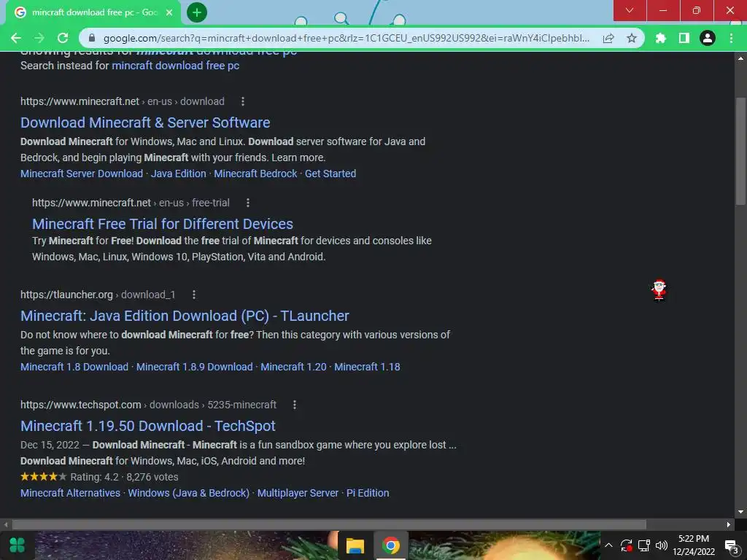Click the https://tlauncher.org URL text
The height and width of the screenshot is (560, 747).
66,295
